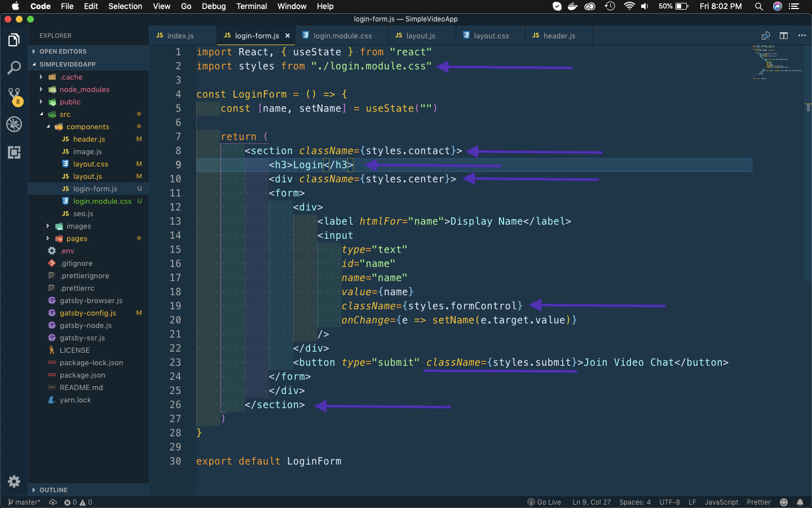Change language mode via JavaScript label
The height and width of the screenshot is (508, 812).
(x=721, y=502)
